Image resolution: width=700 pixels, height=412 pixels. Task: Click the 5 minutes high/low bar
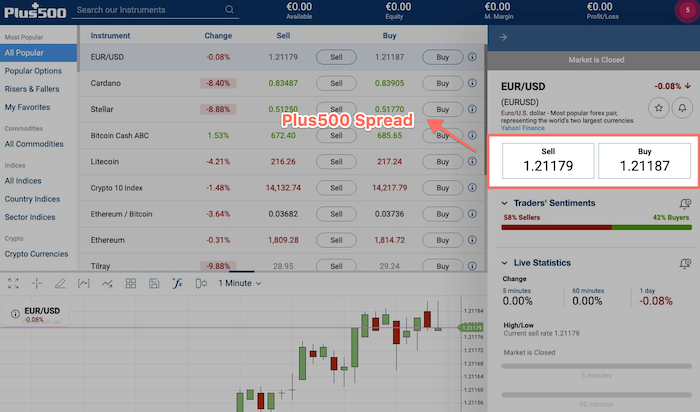point(596,366)
